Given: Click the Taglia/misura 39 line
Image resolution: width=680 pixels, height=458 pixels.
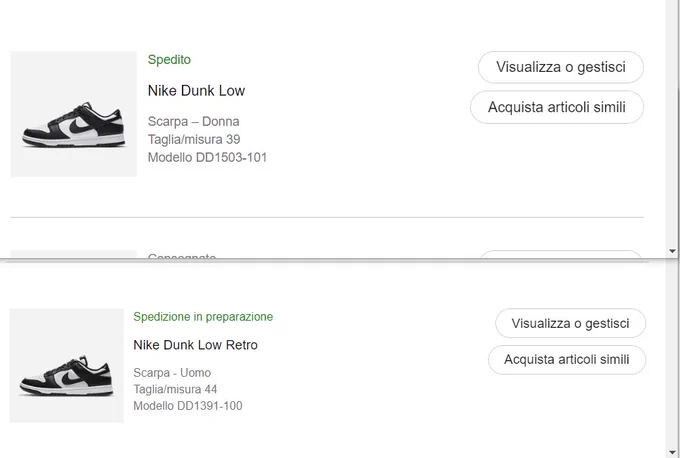Looking at the screenshot, I should (194, 139).
